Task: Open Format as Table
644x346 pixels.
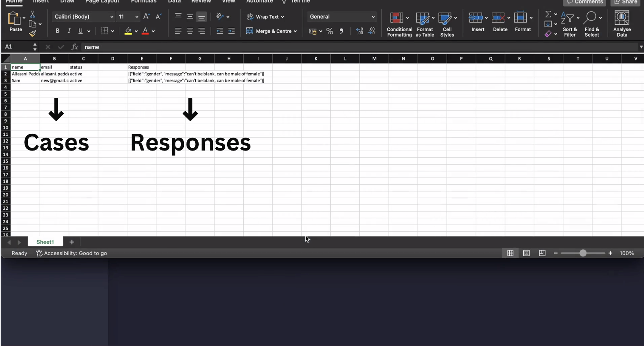Action: (x=425, y=24)
